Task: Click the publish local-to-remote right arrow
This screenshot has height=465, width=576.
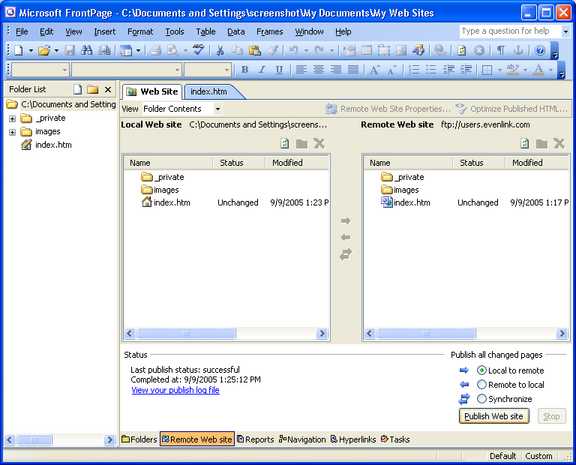Action: 345,220
